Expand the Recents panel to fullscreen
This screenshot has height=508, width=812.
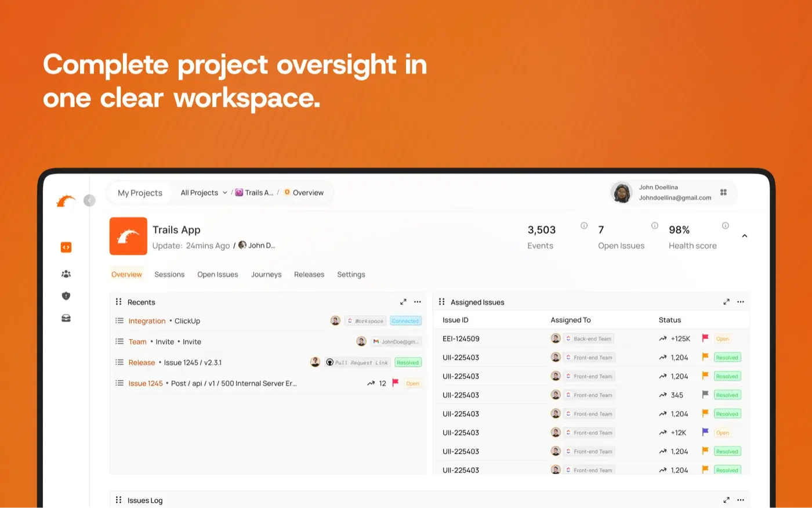point(403,302)
